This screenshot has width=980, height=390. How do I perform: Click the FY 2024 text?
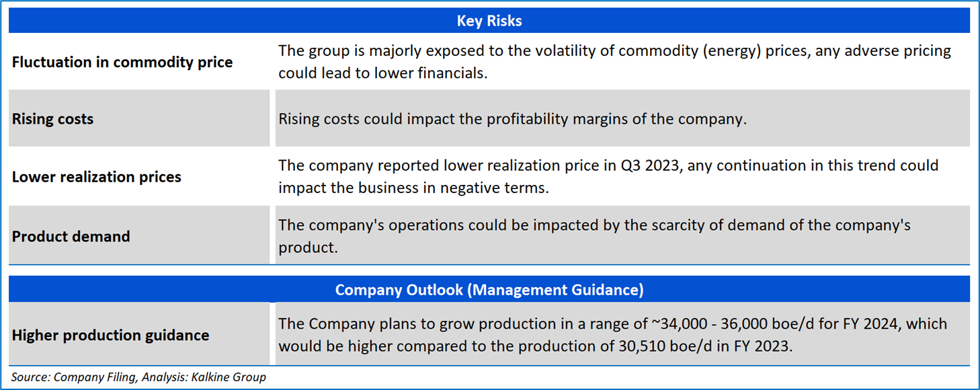(x=866, y=324)
